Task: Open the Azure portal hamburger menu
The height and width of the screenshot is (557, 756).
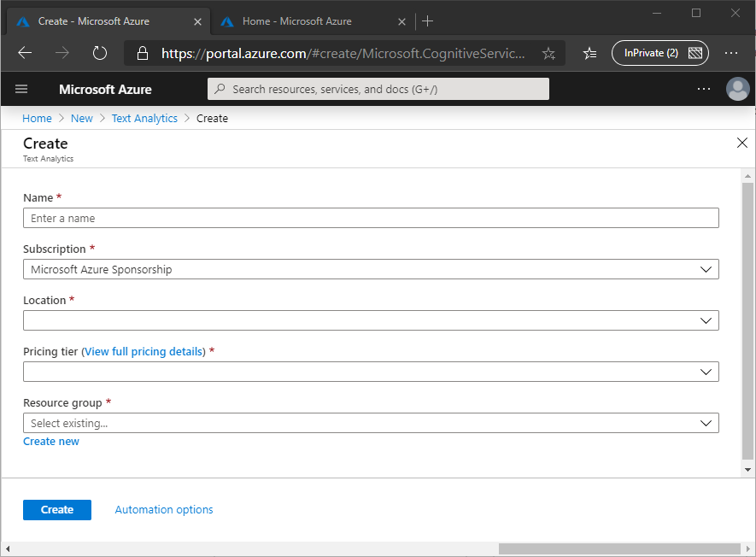Action: 21,89
